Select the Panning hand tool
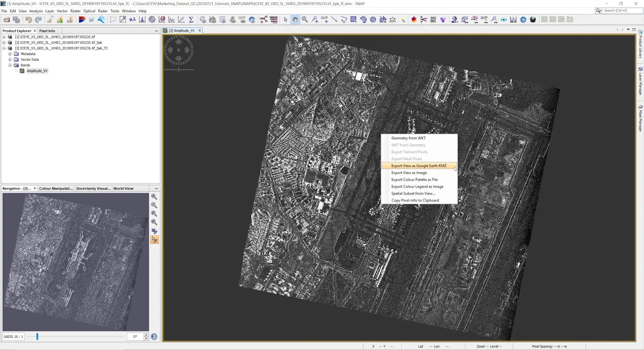Image resolution: width=644 pixels, height=350 pixels. (x=295, y=20)
